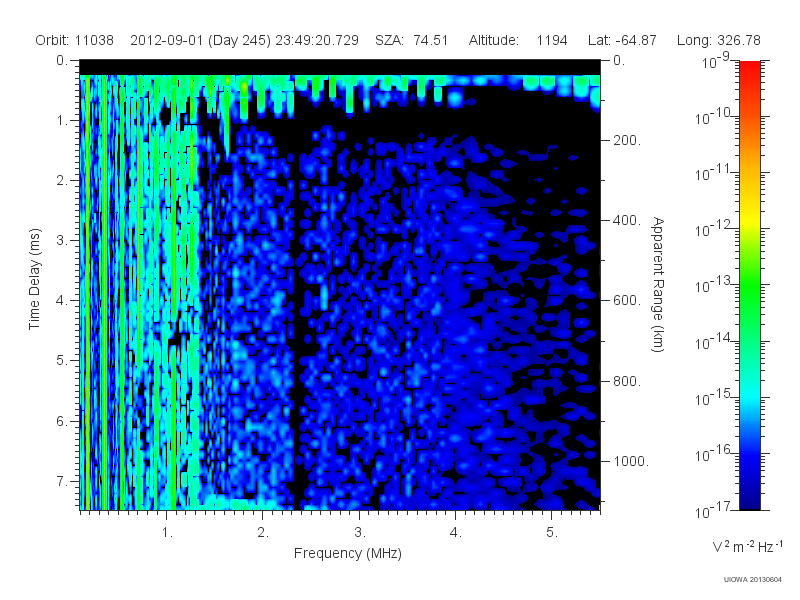Click the '3.' tick label on frequency axis
This screenshot has height=600, width=800.
360,533
